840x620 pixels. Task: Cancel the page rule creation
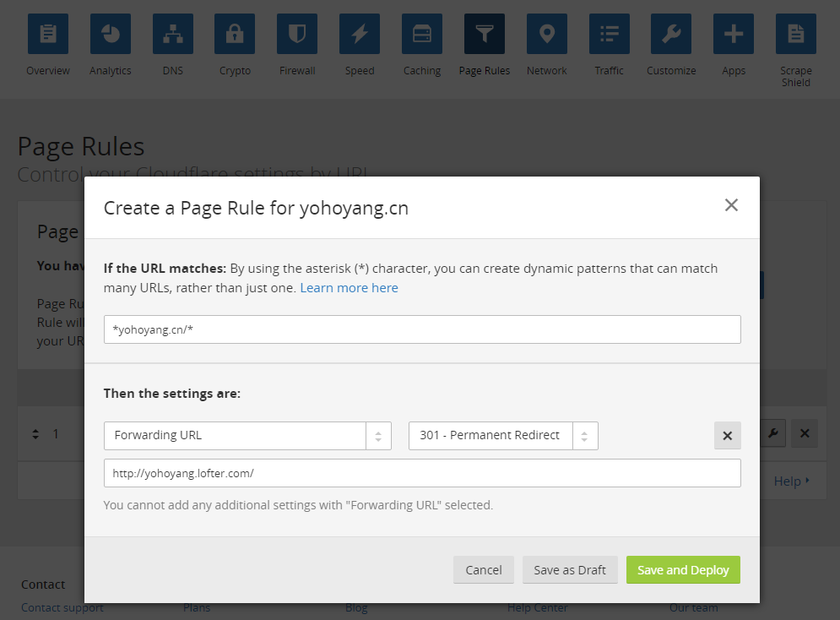pos(484,570)
